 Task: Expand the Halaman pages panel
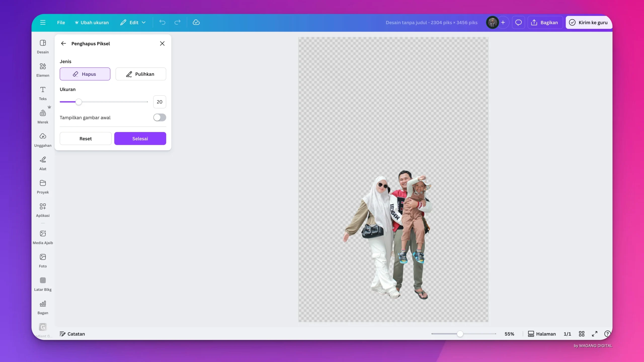click(542, 334)
